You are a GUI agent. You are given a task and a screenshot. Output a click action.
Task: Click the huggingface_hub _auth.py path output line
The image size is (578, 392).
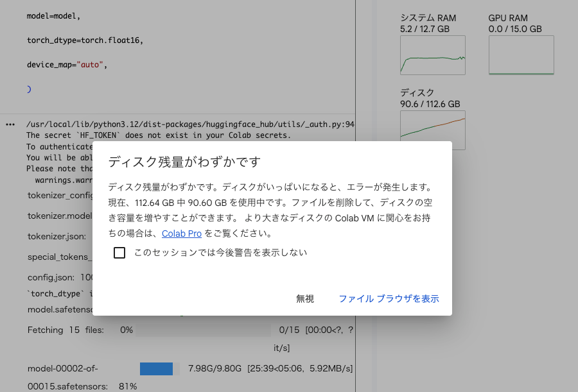coord(190,124)
